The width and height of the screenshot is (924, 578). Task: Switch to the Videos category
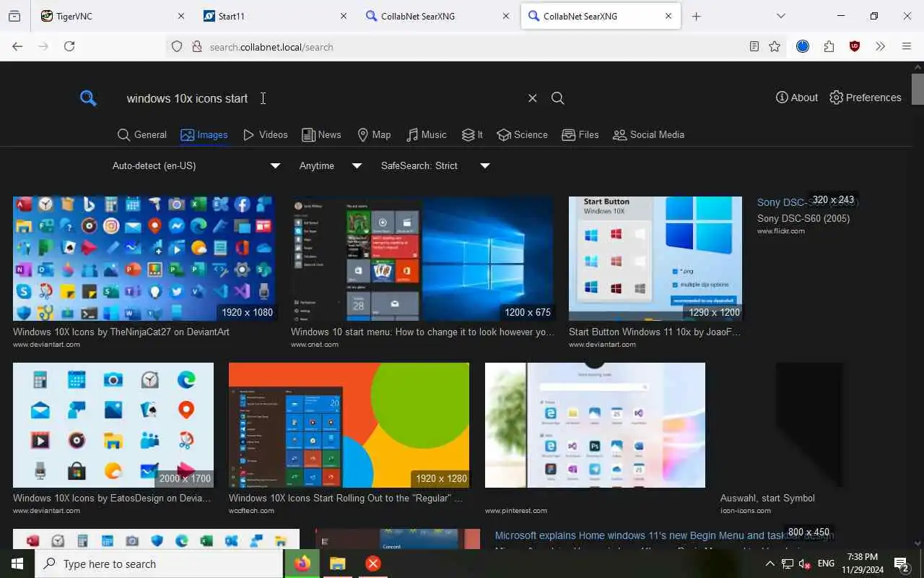pos(266,135)
